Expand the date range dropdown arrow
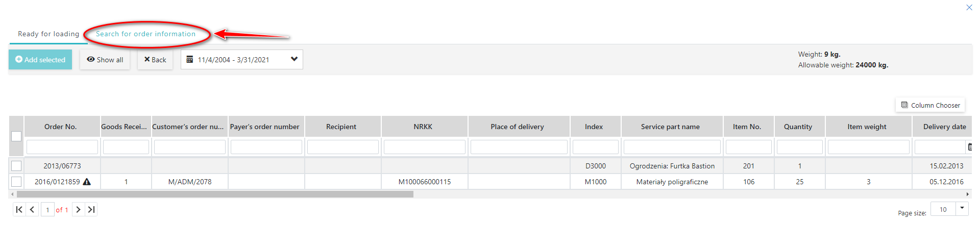 [x=294, y=59]
